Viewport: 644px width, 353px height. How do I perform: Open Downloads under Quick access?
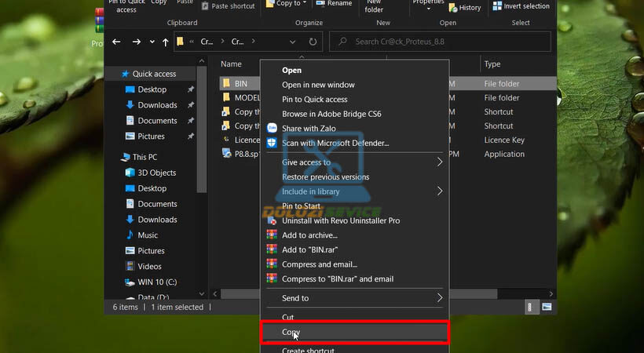157,105
